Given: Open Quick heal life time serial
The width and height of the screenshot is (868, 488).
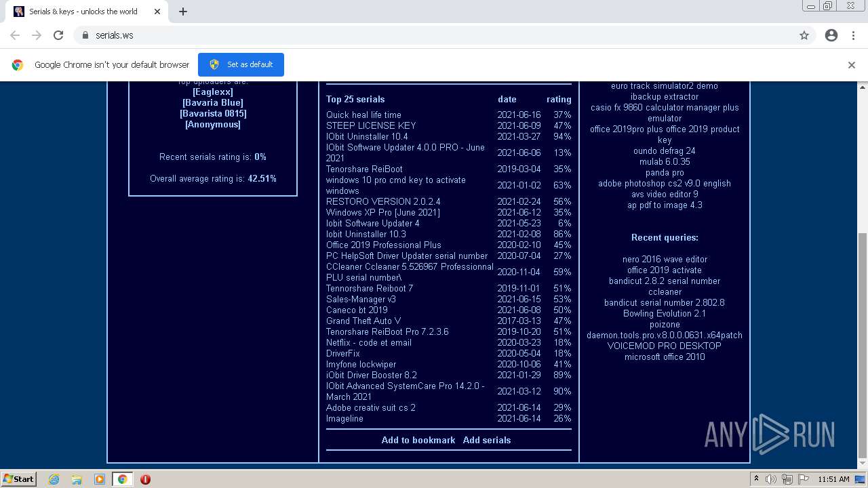Looking at the screenshot, I should (363, 115).
